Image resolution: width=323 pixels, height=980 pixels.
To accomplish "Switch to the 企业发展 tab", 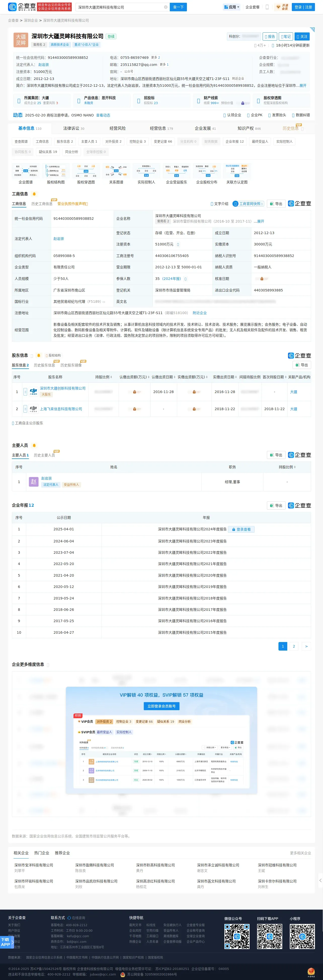I will 205,129.
